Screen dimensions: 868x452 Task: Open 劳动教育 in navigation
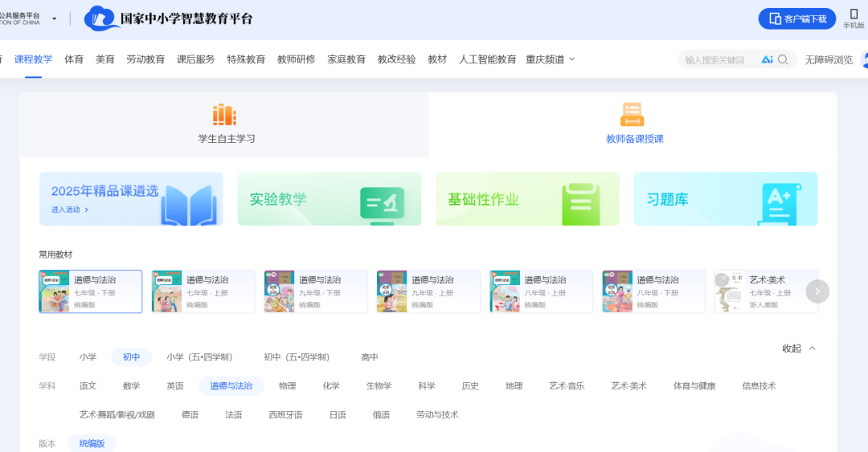[145, 59]
